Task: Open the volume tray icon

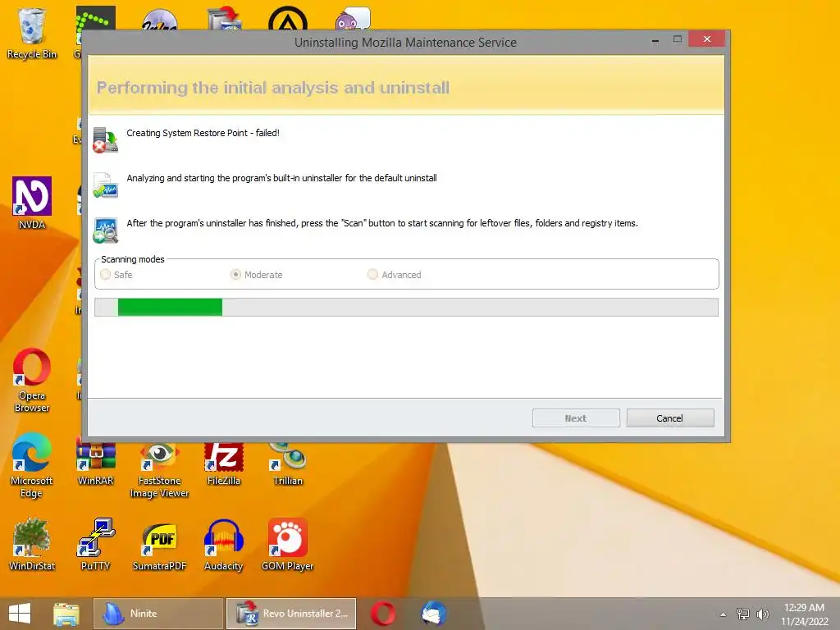Action: click(x=762, y=614)
